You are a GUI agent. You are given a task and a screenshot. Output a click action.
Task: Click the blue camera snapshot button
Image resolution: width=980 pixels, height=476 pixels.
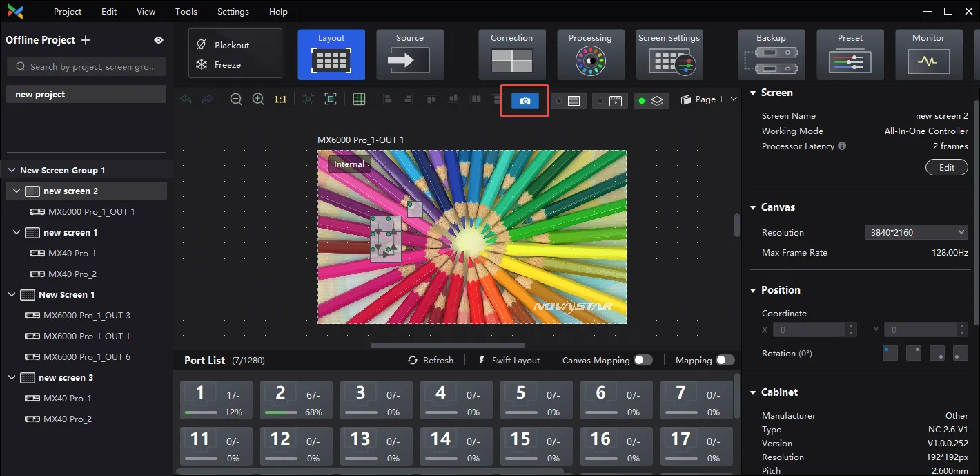(525, 101)
